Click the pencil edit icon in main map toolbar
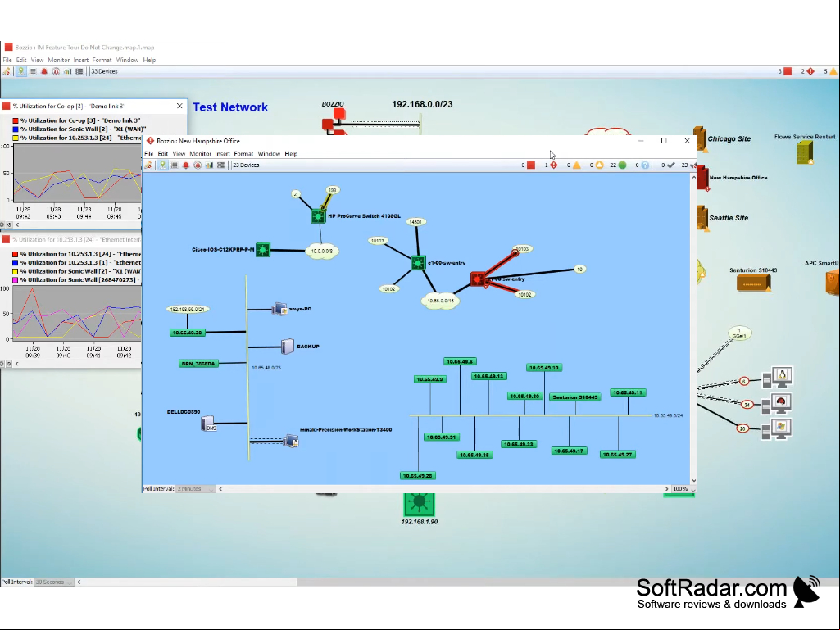Screen dimensions: 840x630 [7, 71]
